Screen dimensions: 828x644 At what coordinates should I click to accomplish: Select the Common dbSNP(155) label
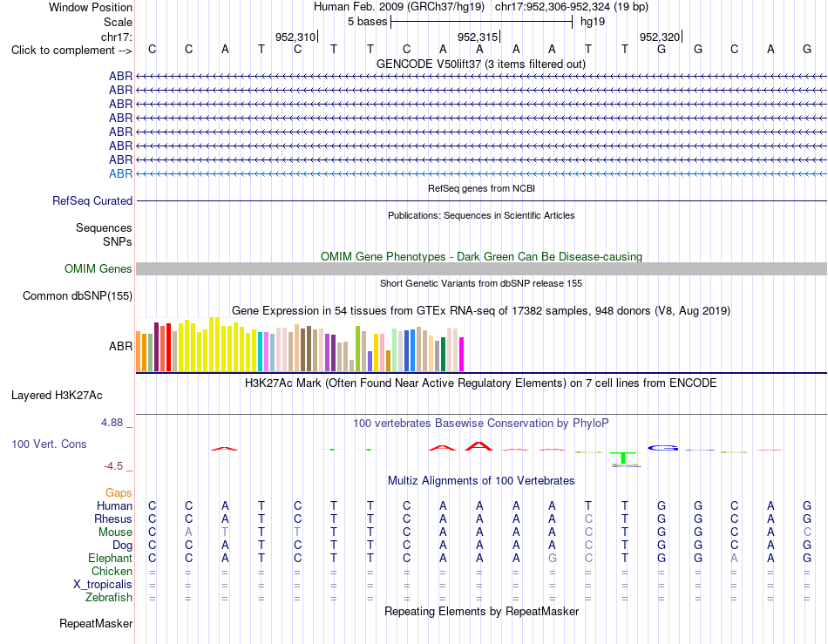click(78, 296)
